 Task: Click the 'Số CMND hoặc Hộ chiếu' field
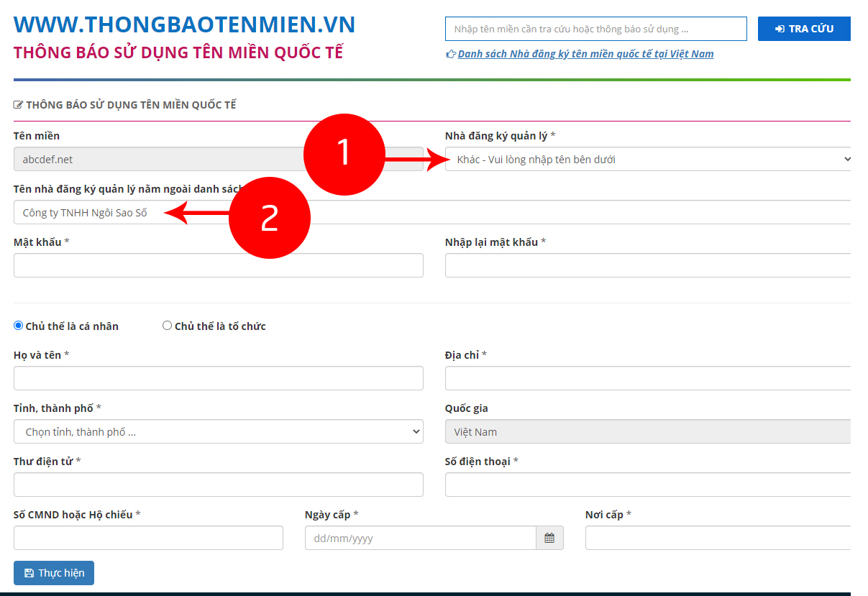pyautogui.click(x=148, y=538)
